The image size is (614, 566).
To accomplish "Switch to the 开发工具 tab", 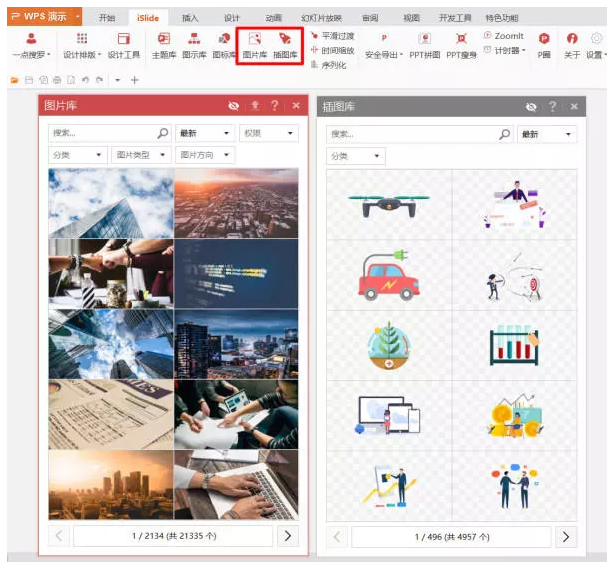I will (x=455, y=18).
